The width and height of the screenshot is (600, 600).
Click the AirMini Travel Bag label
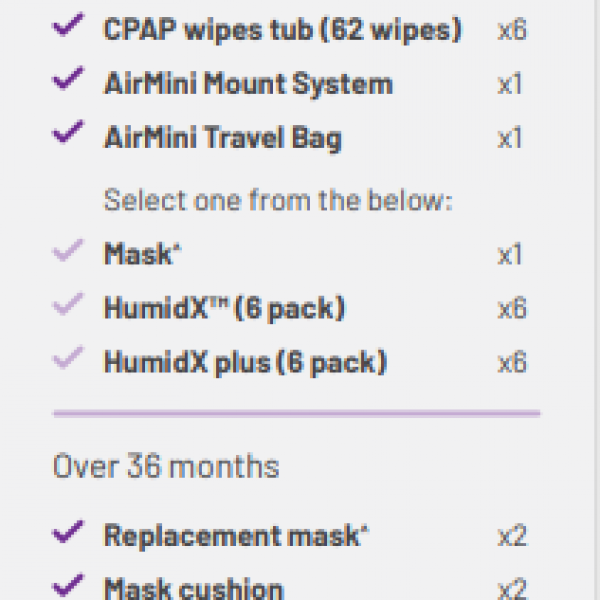223,137
